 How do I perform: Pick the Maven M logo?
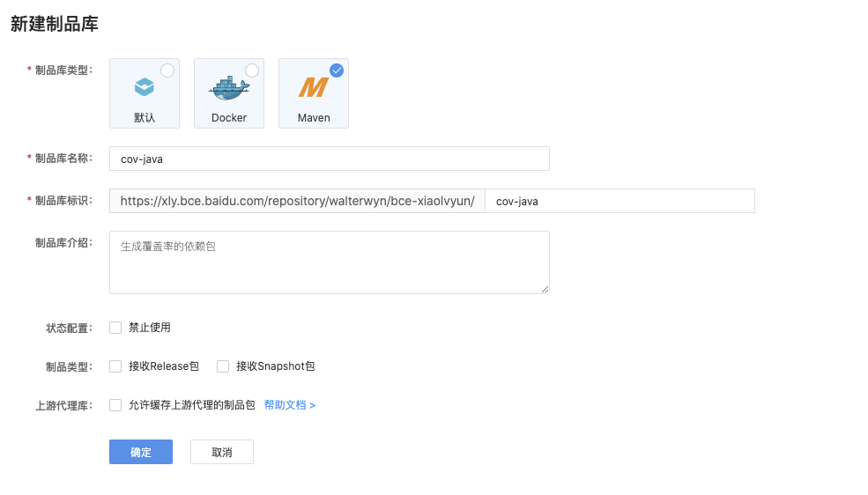coord(314,87)
